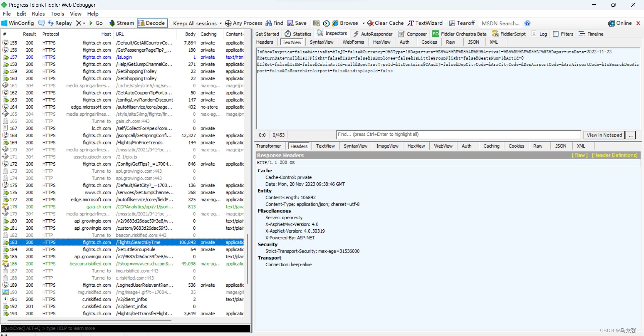The width and height of the screenshot is (644, 336).
Task: Sort sessions by the Host column
Action: [x=106, y=34]
